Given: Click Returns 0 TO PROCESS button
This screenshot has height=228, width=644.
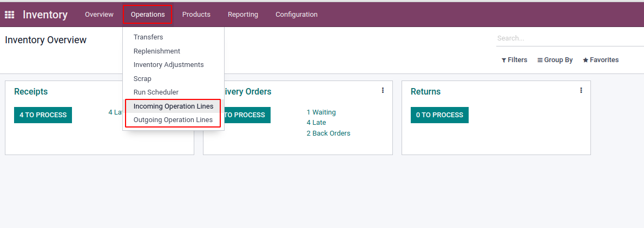Looking at the screenshot, I should point(439,115).
